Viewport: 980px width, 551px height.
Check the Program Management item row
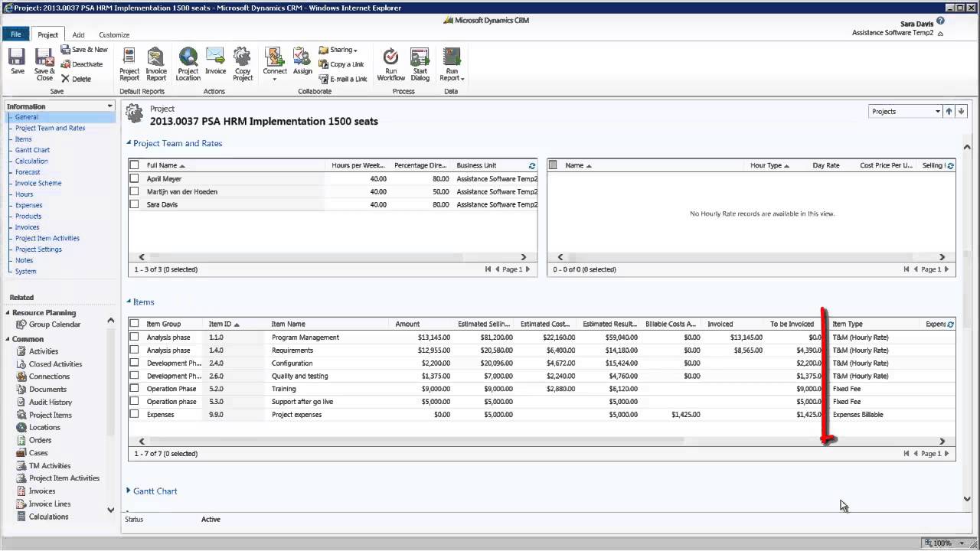pos(135,337)
